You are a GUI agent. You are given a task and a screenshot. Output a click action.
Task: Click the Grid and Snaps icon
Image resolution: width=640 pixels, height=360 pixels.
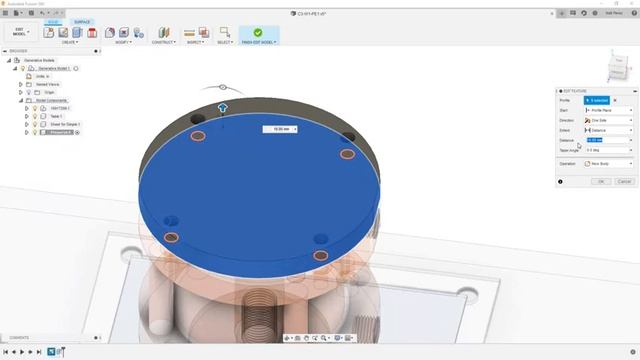pyautogui.click(x=348, y=338)
